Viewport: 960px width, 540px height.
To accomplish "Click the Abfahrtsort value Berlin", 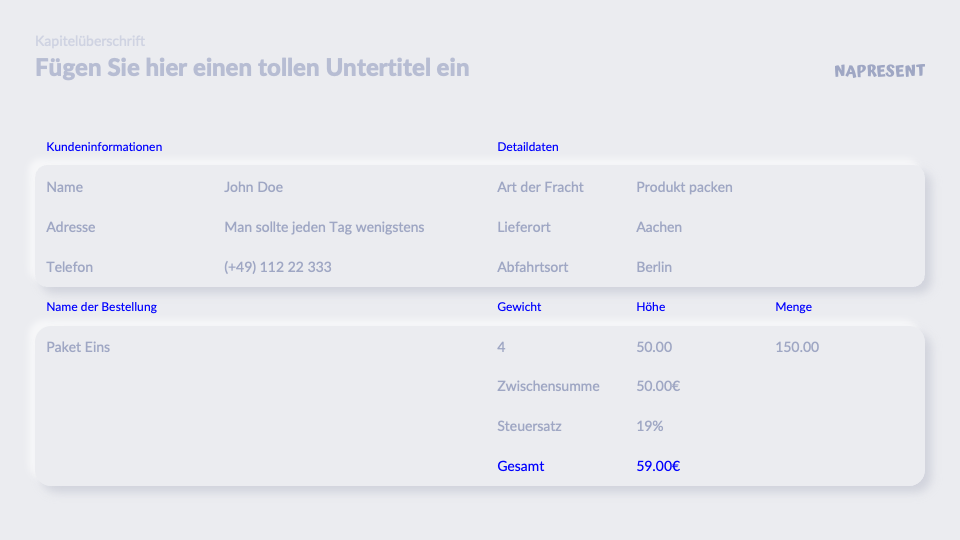I will coord(654,267).
